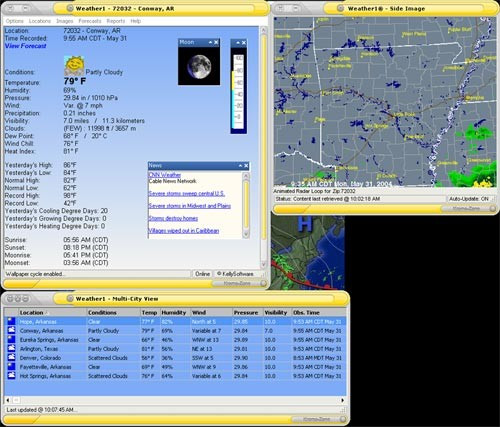Click the Hot Springs, Arkansas row icon
The image size is (500, 427).
point(11,375)
